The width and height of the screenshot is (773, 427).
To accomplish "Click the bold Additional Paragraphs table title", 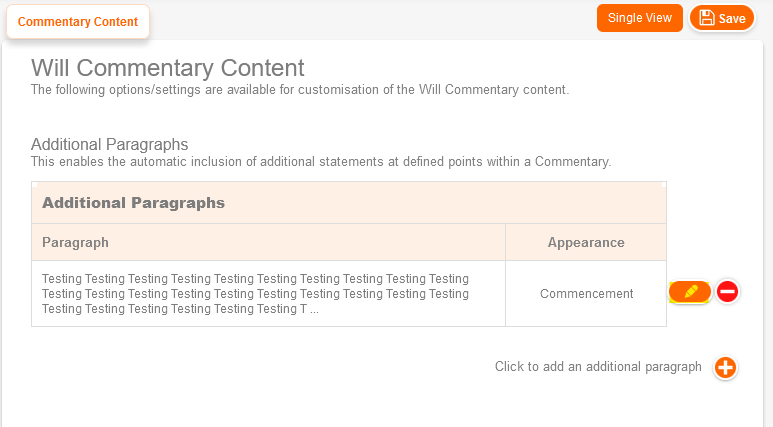I will point(133,203).
